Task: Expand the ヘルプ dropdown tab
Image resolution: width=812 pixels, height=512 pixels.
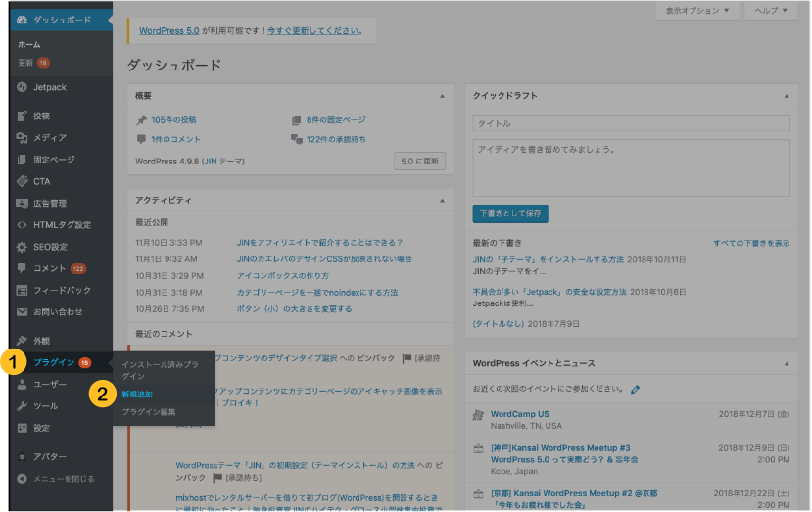Action: pos(770,11)
